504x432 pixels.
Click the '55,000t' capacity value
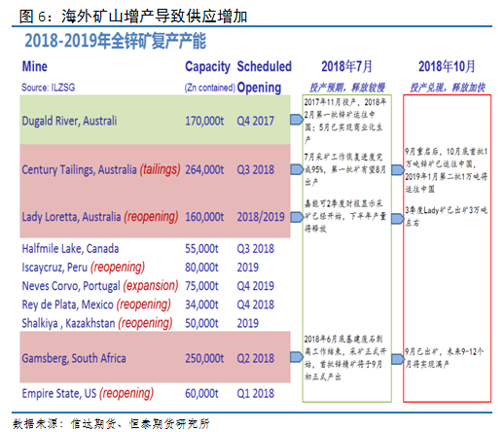pos(201,249)
